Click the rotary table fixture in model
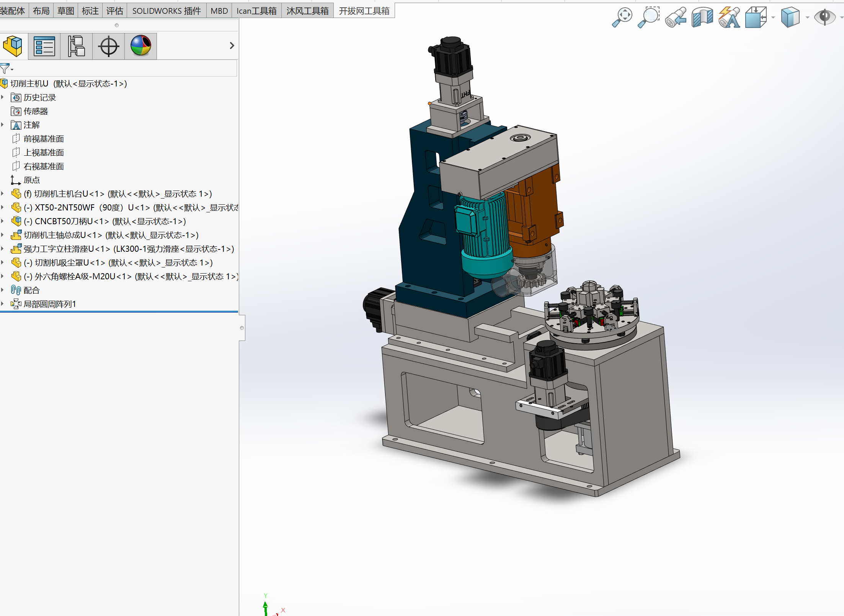Screen dimensions: 844x616 pos(591,315)
